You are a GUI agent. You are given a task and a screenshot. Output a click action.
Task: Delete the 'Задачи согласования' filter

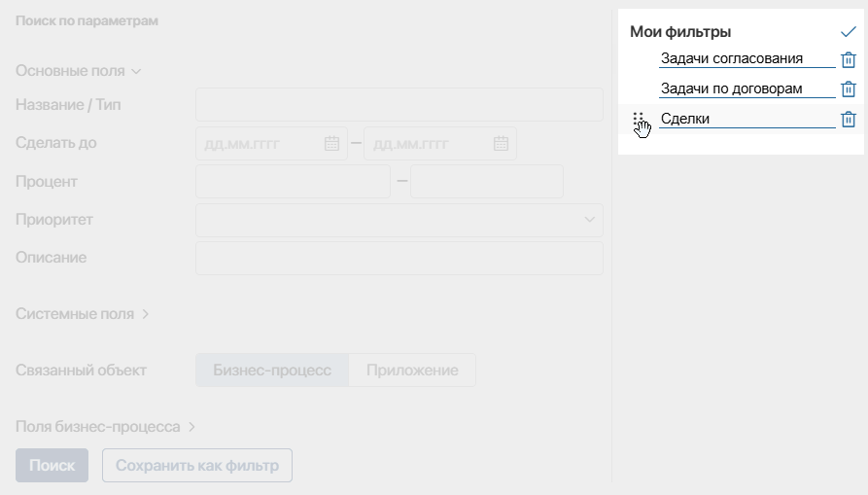[x=848, y=59]
